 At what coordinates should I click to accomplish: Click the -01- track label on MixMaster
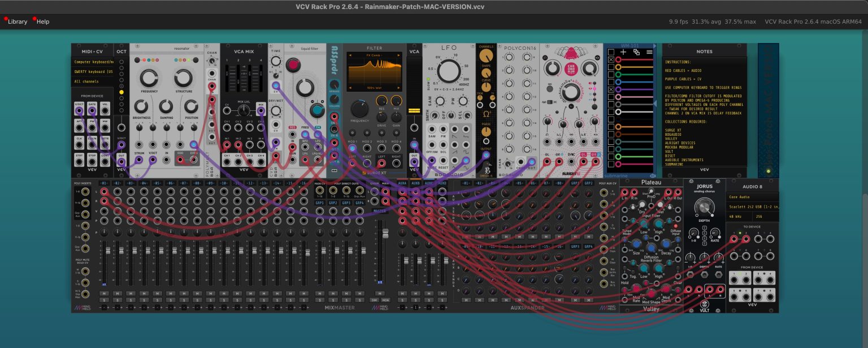(x=103, y=183)
